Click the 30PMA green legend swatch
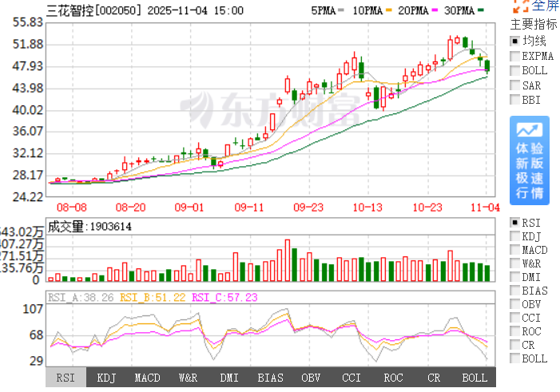 coord(481,10)
